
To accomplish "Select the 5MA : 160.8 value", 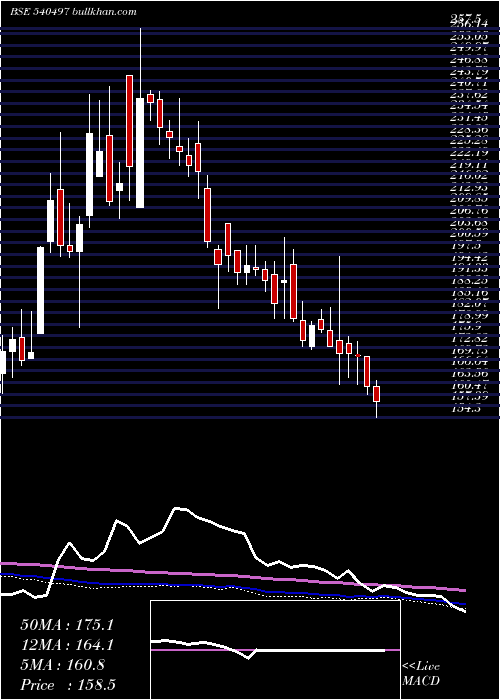I will click(62, 665).
